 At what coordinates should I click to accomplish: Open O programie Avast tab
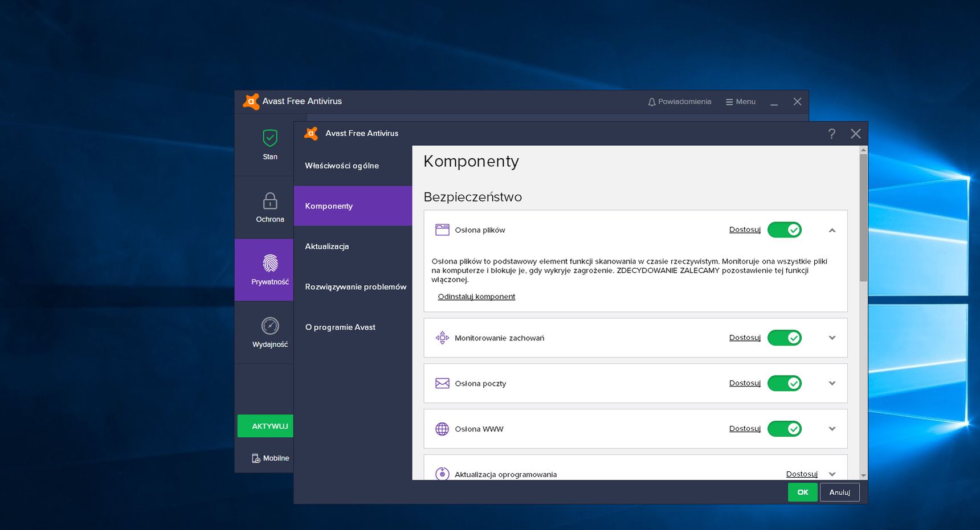click(x=353, y=327)
